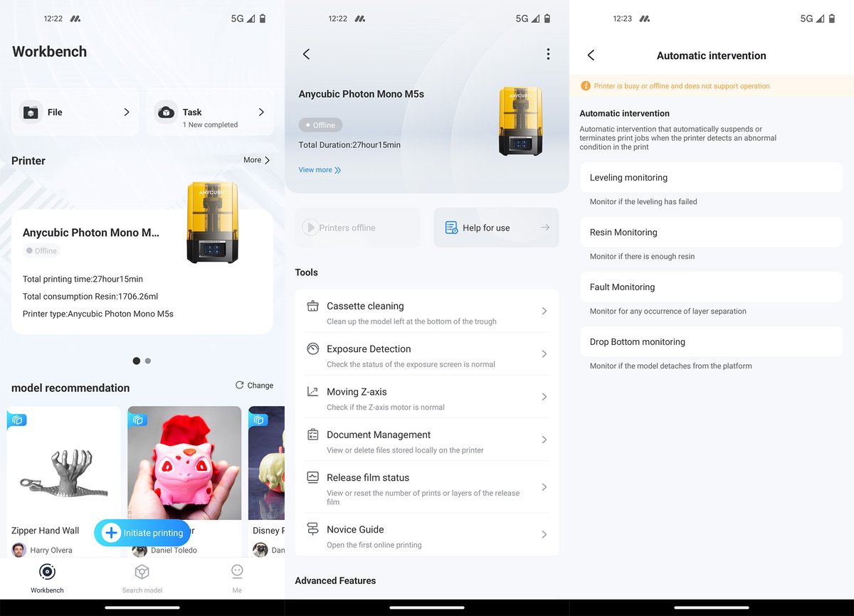This screenshot has width=854, height=616.
Task: Open the Zipper Hand Wall model thumbnail
Action: tap(64, 463)
